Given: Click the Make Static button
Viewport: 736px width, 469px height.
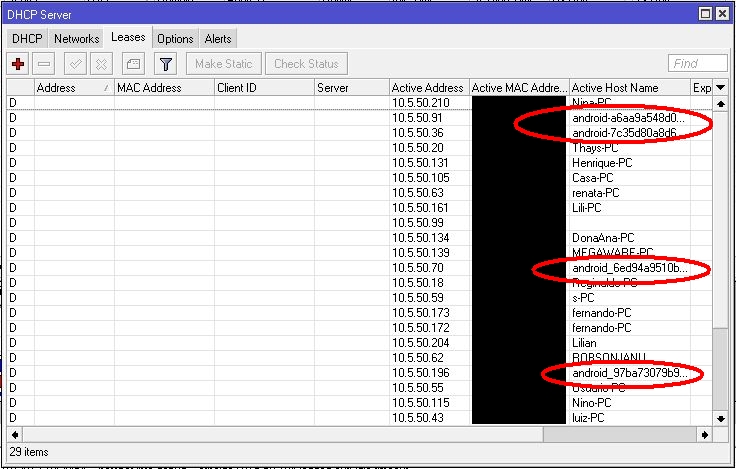Looking at the screenshot, I should [x=223, y=64].
